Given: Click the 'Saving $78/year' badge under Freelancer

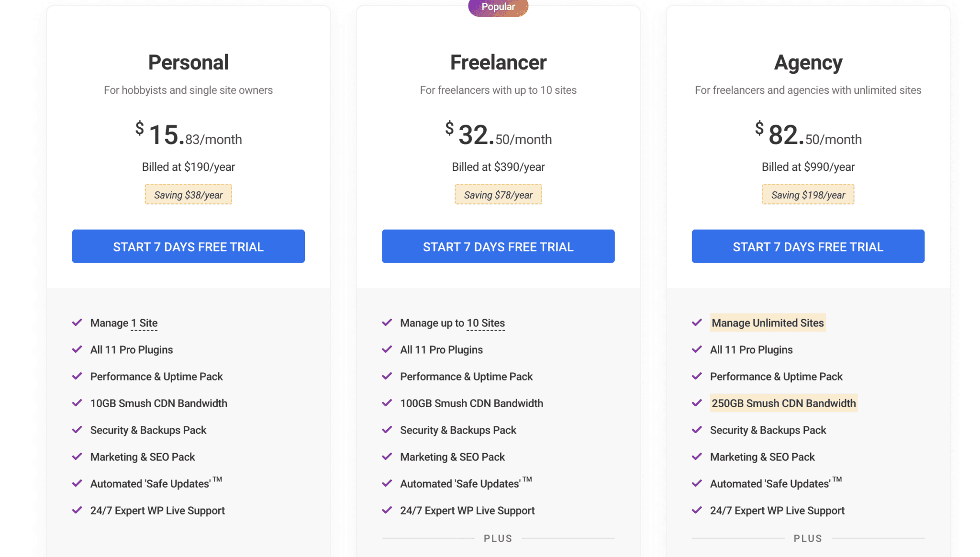Looking at the screenshot, I should point(498,194).
